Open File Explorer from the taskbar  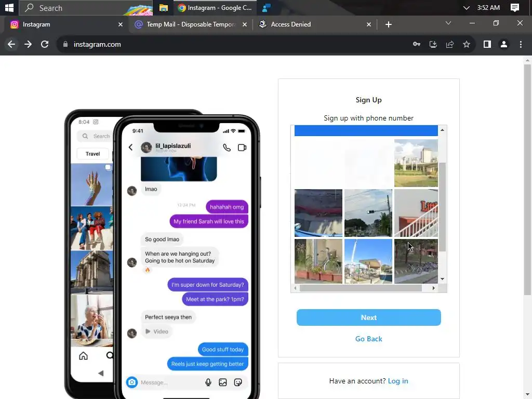pos(164,7)
